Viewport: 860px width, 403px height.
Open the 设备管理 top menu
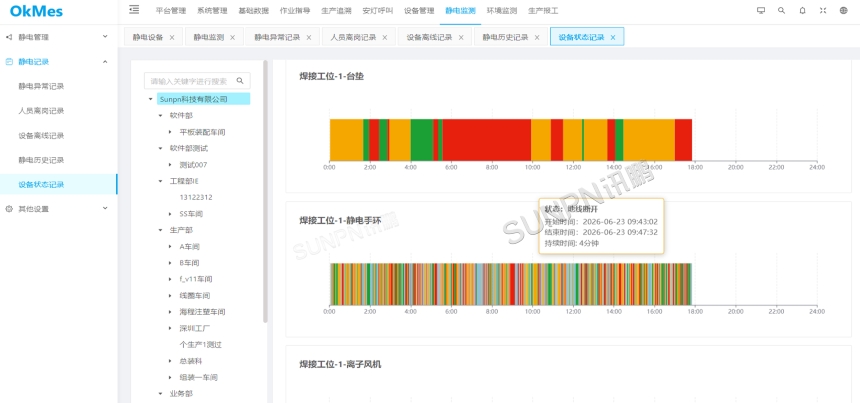point(419,10)
